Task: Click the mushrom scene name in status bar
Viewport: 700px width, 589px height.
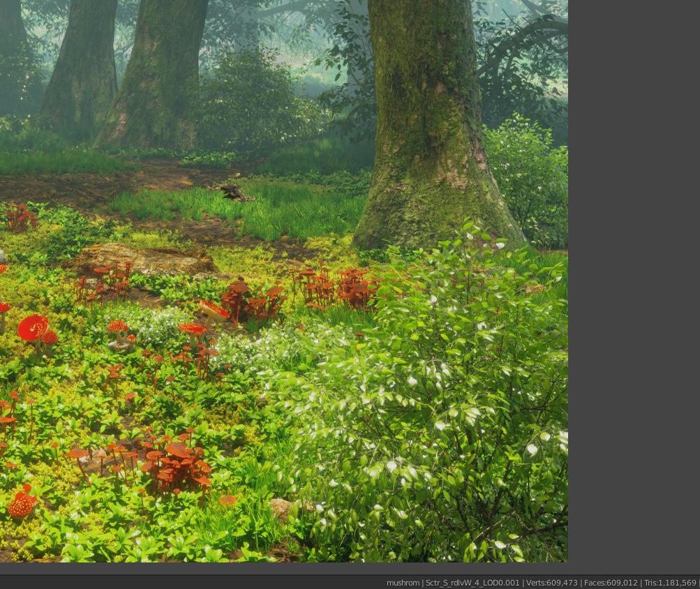Action: pyautogui.click(x=403, y=583)
